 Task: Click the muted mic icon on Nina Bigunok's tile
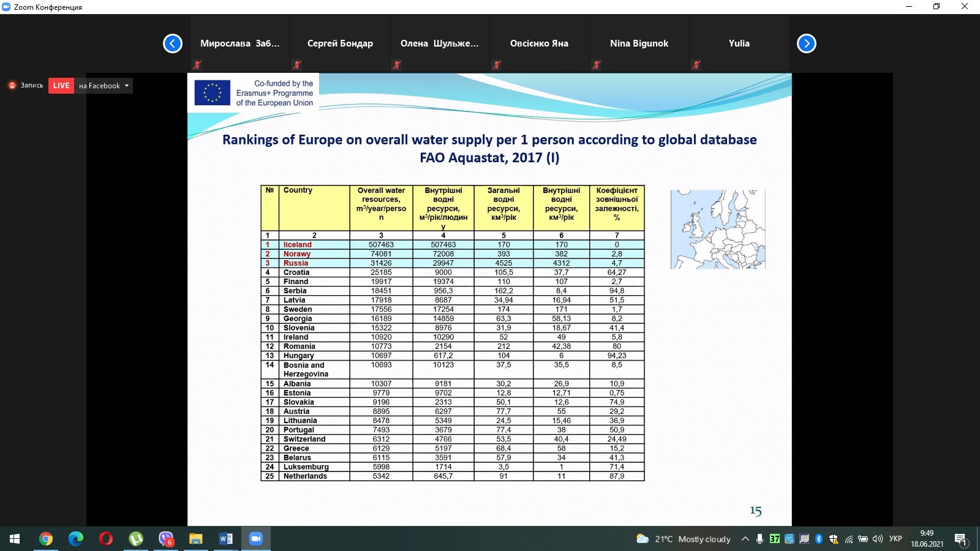click(x=597, y=64)
